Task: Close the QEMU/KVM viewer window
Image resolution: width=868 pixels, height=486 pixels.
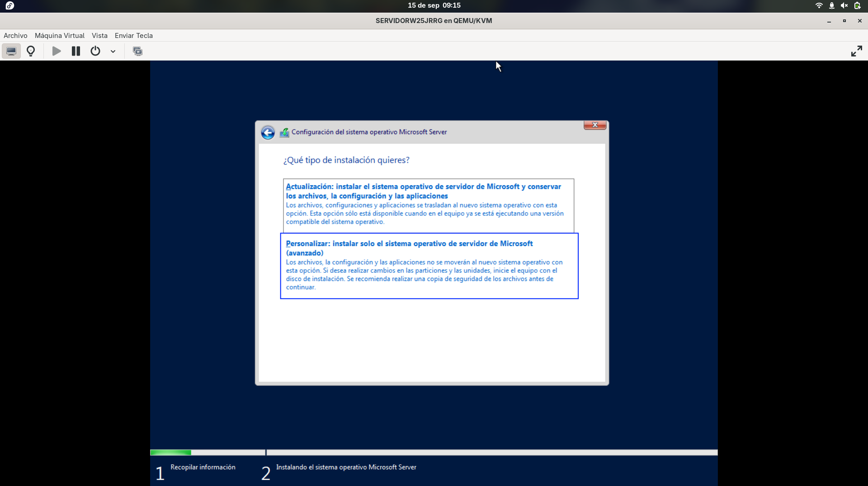Action: 859,21
